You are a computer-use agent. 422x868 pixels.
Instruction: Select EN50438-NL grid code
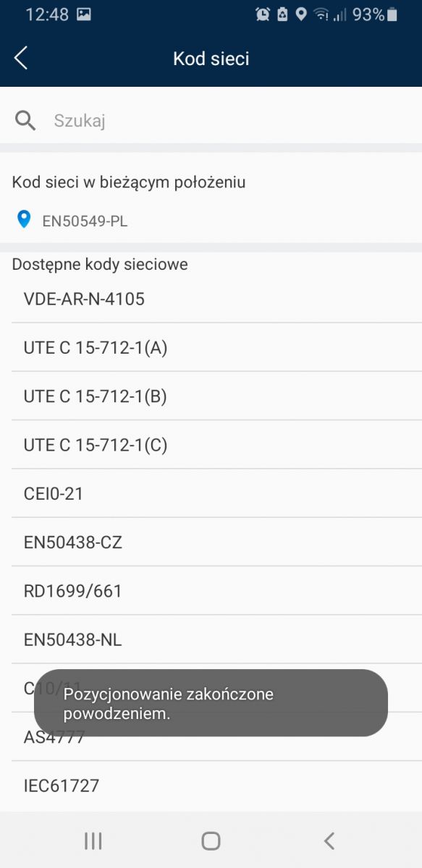pos(216,639)
